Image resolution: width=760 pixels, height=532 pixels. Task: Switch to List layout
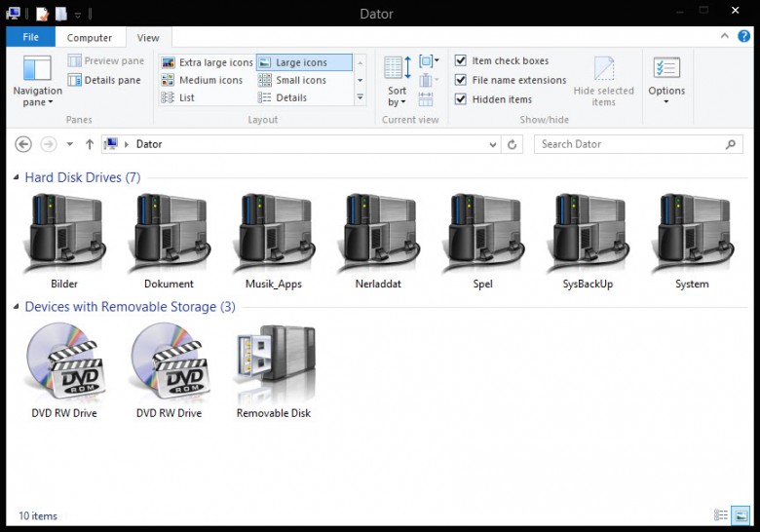click(x=178, y=97)
